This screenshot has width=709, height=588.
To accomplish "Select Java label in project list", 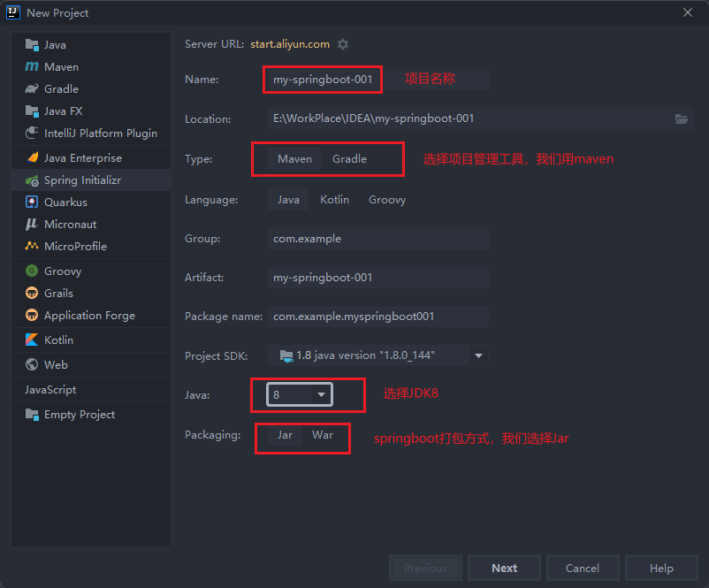I will click(x=55, y=45).
